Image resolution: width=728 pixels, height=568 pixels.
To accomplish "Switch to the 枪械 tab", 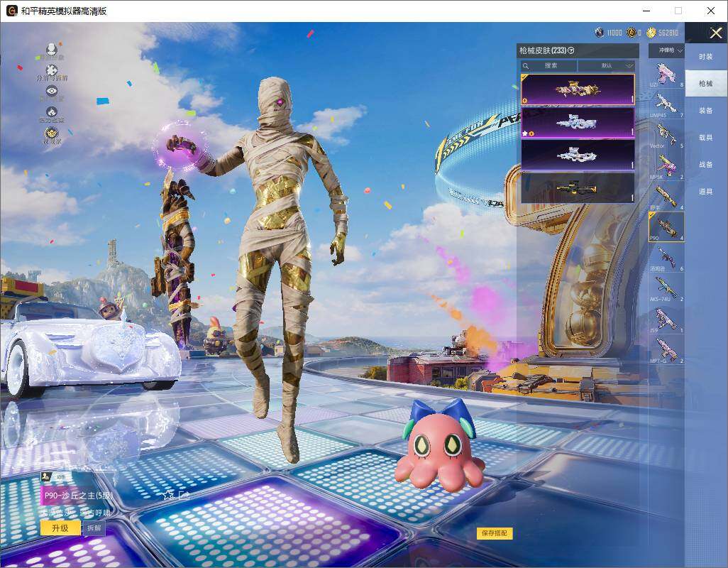I will (x=706, y=84).
